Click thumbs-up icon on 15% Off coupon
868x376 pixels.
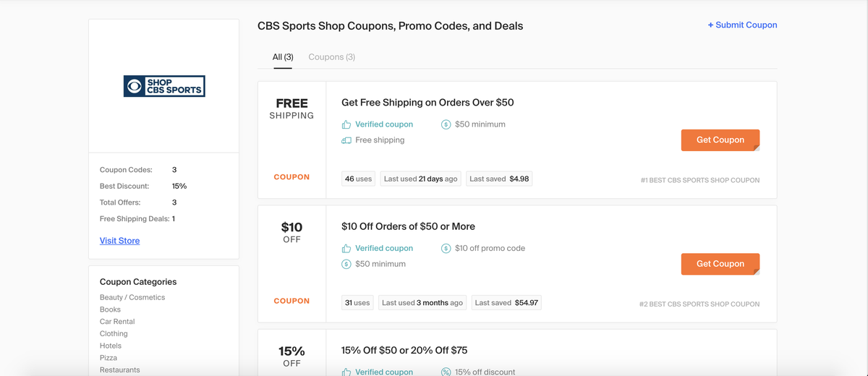pyautogui.click(x=346, y=372)
